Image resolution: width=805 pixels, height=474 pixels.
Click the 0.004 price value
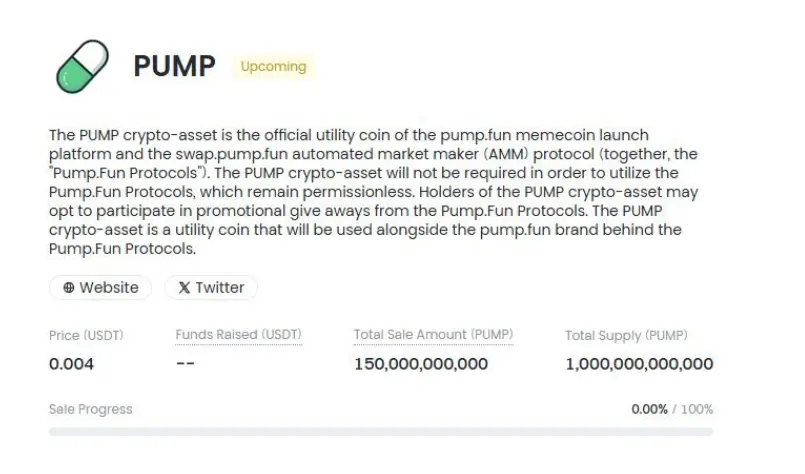point(71,364)
